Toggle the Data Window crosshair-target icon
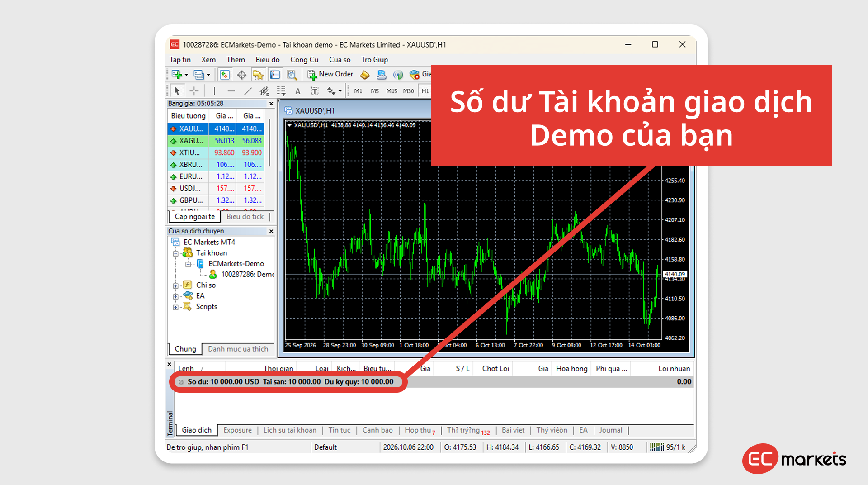This screenshot has height=485, width=868. tap(242, 75)
